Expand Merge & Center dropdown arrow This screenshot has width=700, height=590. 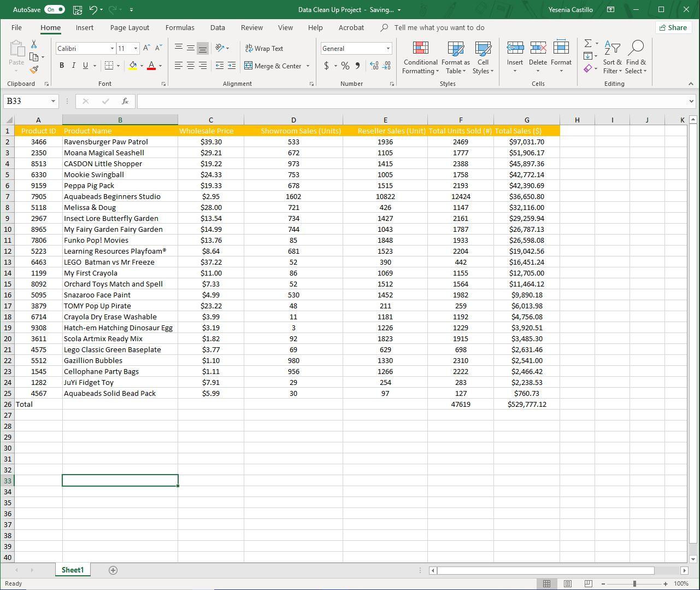pos(308,66)
